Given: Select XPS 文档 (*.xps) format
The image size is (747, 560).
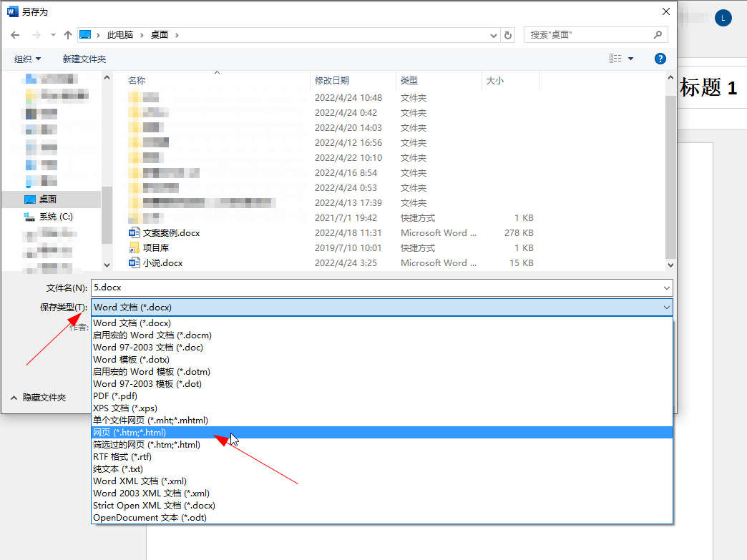Looking at the screenshot, I should (382, 408).
